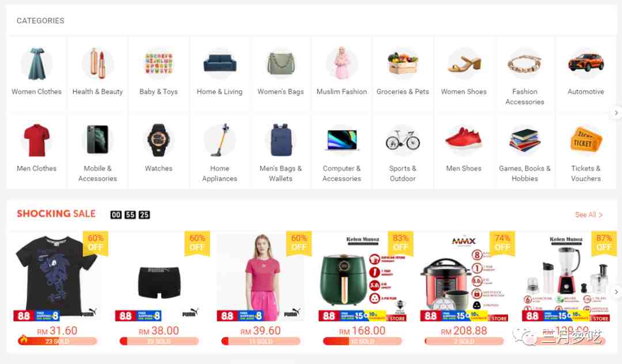This screenshot has width=622, height=364.
Task: View the black Sonic t-shirt deal
Action: pos(56,277)
